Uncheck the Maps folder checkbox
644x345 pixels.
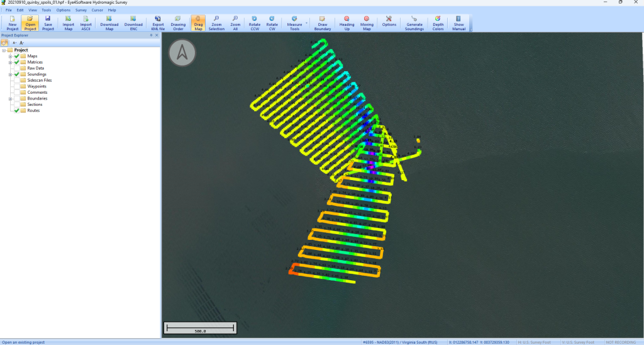(17, 56)
